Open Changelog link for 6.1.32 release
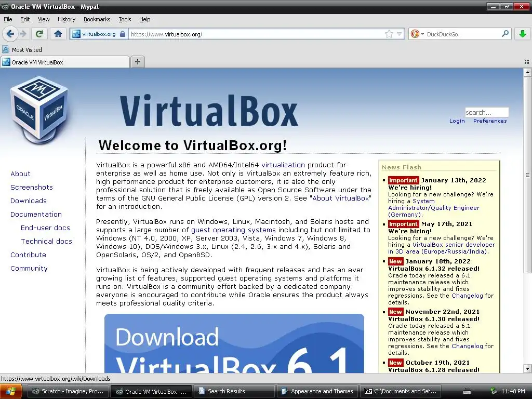 pos(467,296)
